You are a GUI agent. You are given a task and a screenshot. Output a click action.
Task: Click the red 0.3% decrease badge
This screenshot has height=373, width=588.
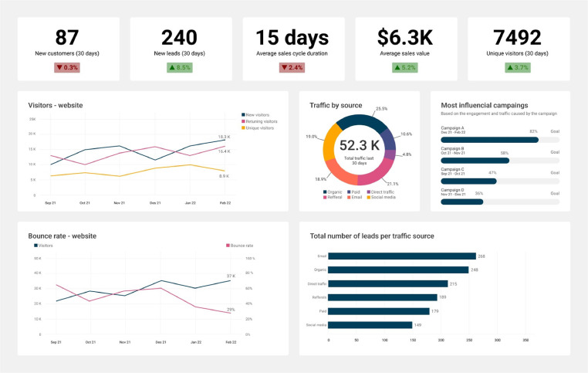[x=67, y=67]
